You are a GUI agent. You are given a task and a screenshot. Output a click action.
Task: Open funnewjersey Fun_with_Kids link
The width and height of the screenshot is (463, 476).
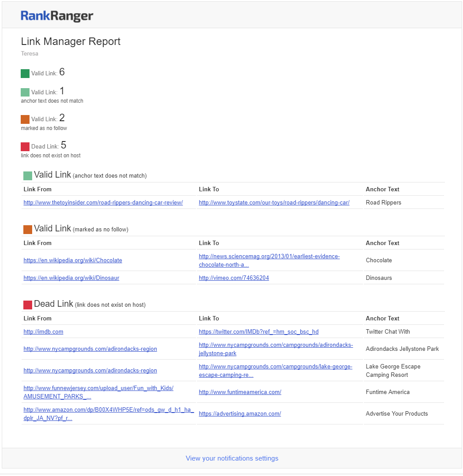click(99, 392)
